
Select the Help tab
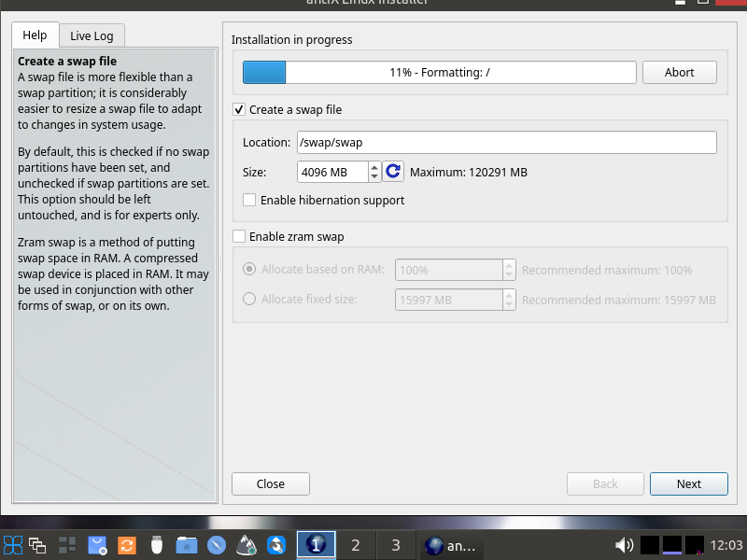(35, 35)
